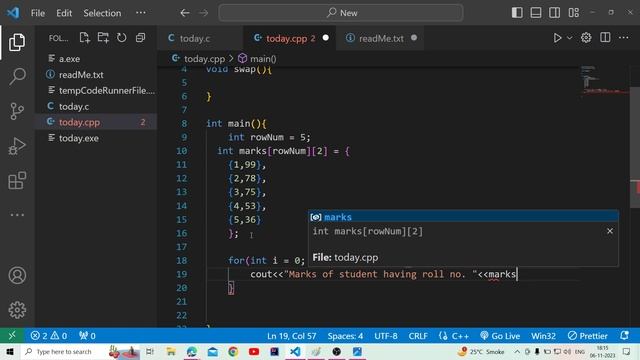The width and height of the screenshot is (640, 360).
Task: Open the Accounts menu
Action: point(17,276)
